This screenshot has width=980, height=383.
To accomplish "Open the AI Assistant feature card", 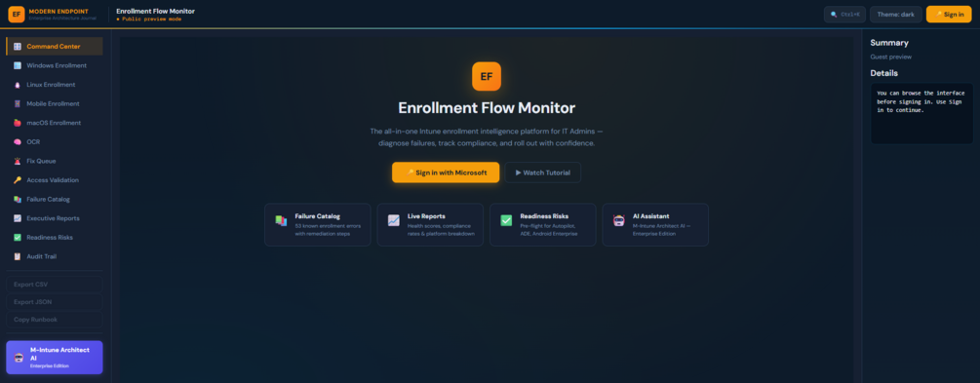I will click(x=655, y=224).
